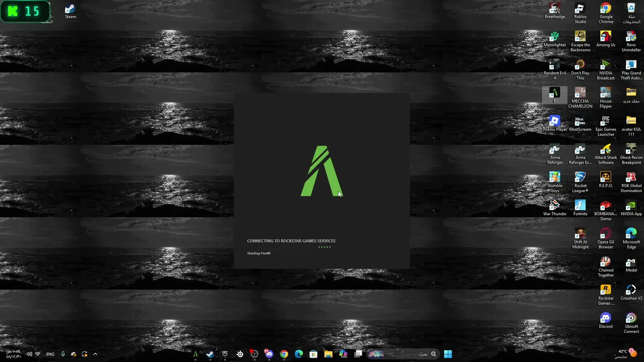Select the Rockstar Games Launcher desktop icon
This screenshot has width=644, height=362.
coord(606,295)
